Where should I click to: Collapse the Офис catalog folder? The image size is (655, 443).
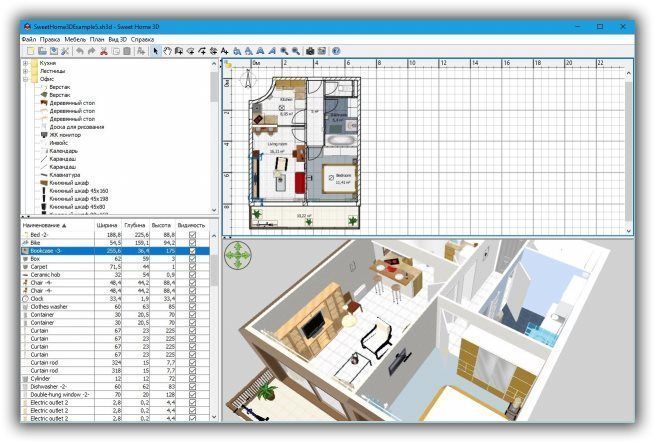(26, 80)
